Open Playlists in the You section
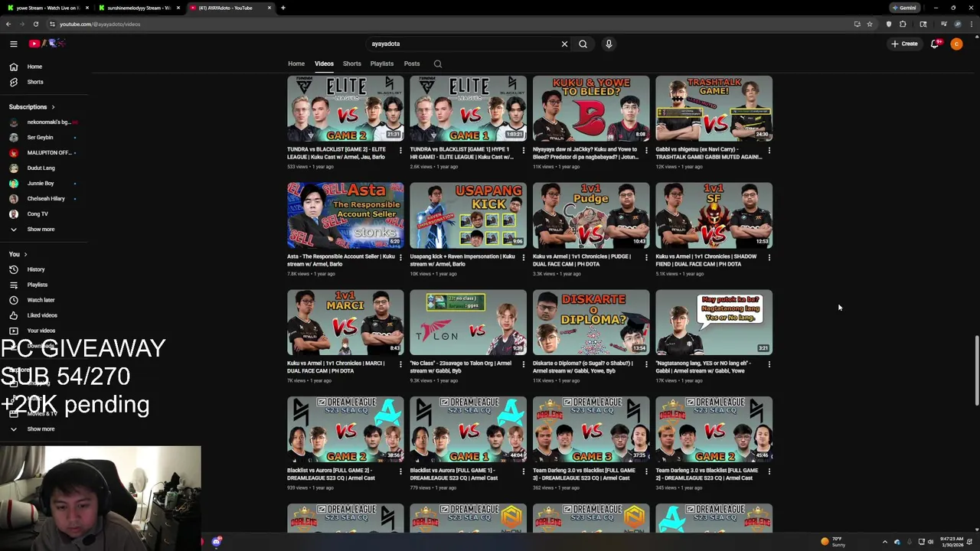Viewport: 980px width, 551px height. [37, 285]
